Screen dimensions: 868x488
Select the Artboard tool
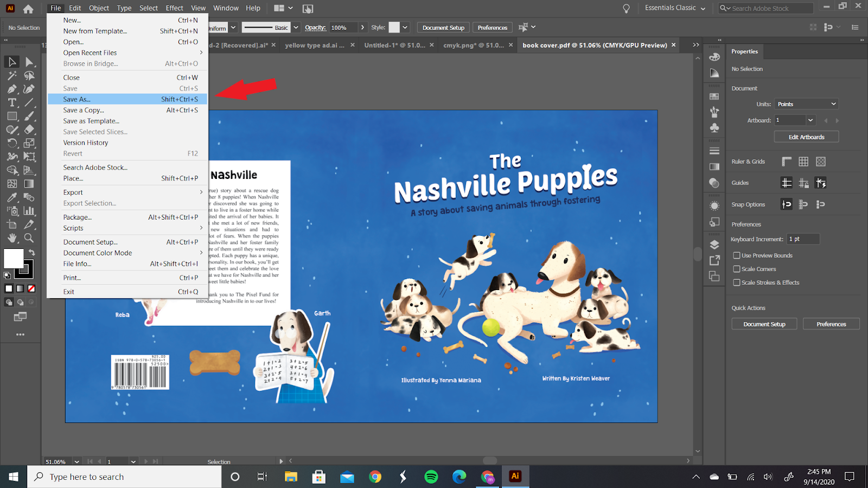(x=12, y=224)
